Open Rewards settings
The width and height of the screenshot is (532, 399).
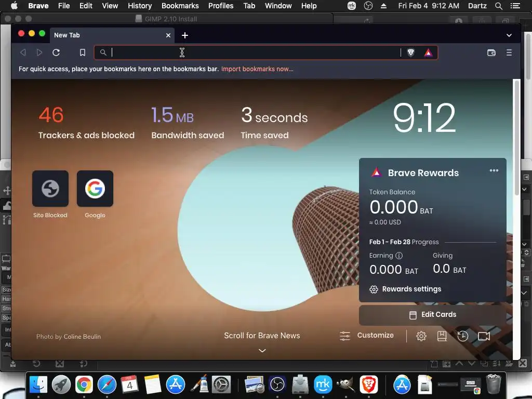tap(405, 289)
